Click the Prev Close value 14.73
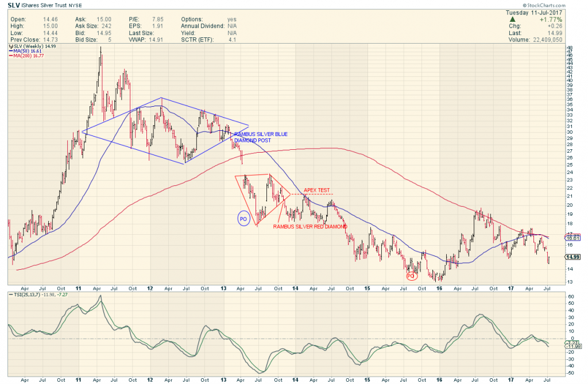This screenshot has width=588, height=384. tap(51, 40)
